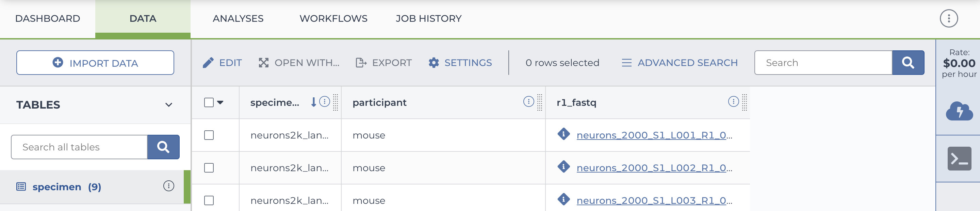Screen dimensions: 980x211
Task: Click the resize handle of r1_fastq column
Action: (744, 102)
